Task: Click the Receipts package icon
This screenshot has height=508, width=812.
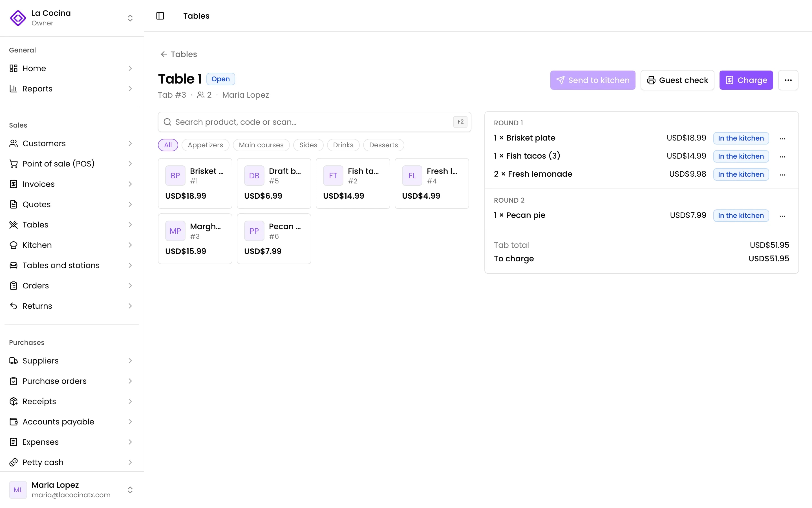Action: click(14, 402)
